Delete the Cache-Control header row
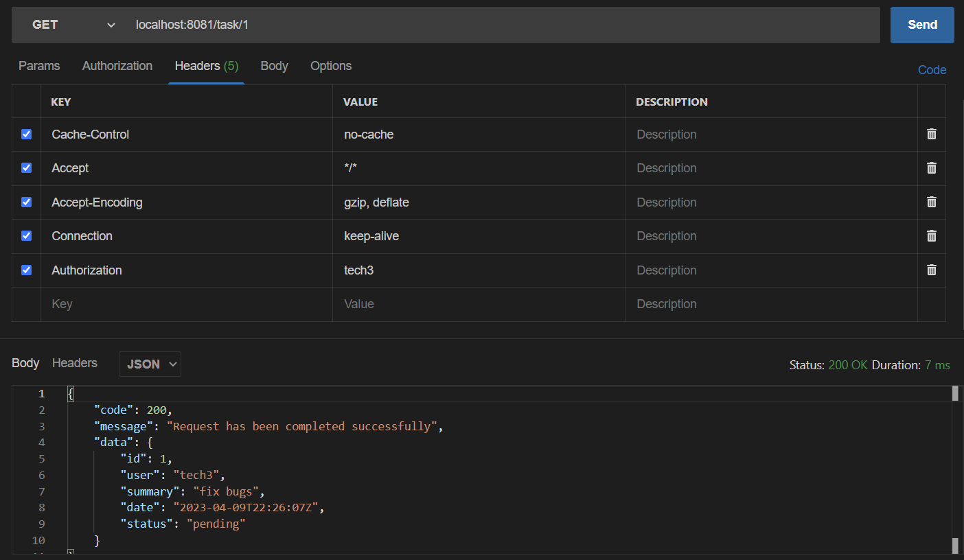Image resolution: width=964 pixels, height=560 pixels. click(931, 134)
